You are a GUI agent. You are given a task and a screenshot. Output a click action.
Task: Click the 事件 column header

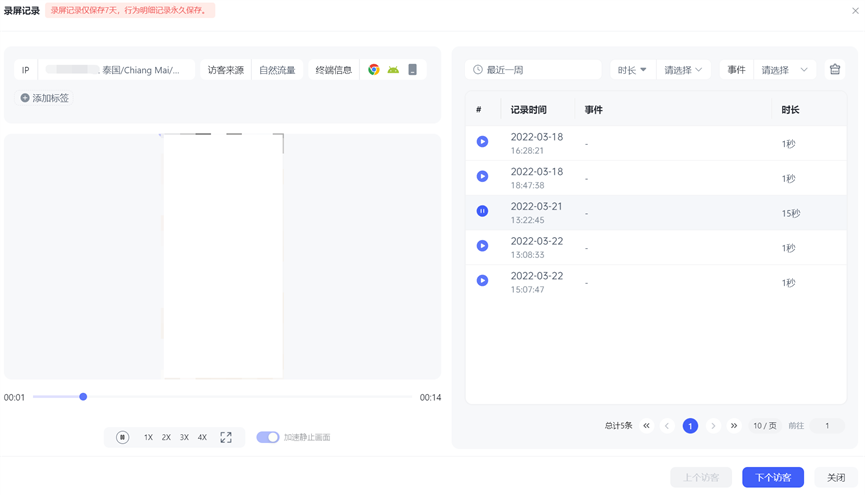[594, 110]
